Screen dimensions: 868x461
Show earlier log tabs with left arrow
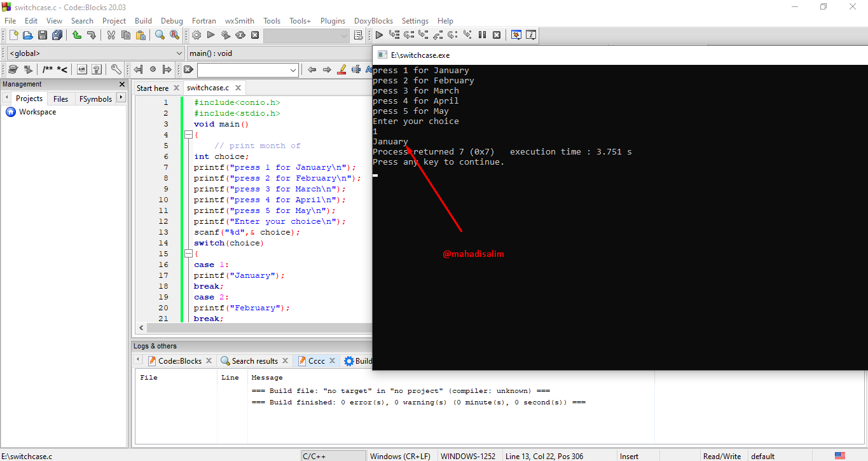[139, 361]
